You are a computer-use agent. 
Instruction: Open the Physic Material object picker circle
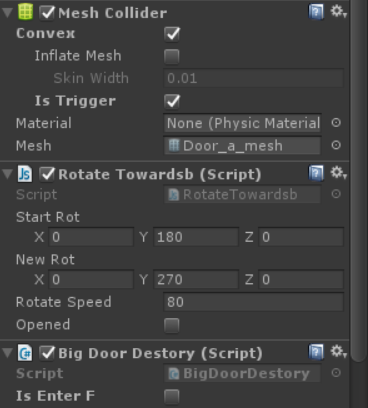pyautogui.click(x=336, y=123)
